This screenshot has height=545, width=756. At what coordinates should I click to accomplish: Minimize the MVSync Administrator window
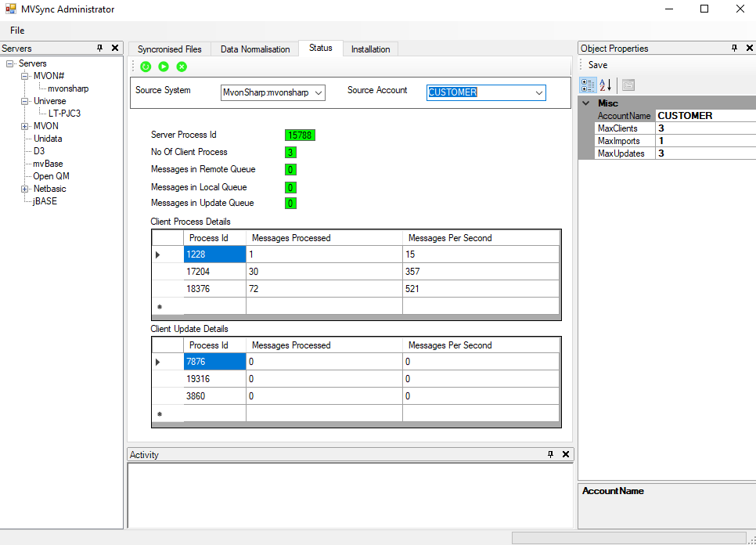point(668,9)
